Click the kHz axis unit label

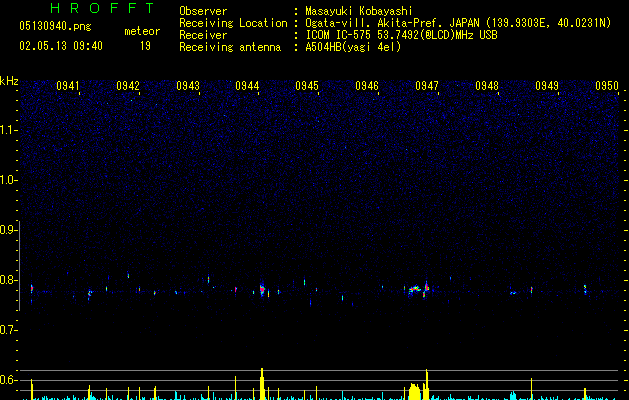tap(9, 81)
